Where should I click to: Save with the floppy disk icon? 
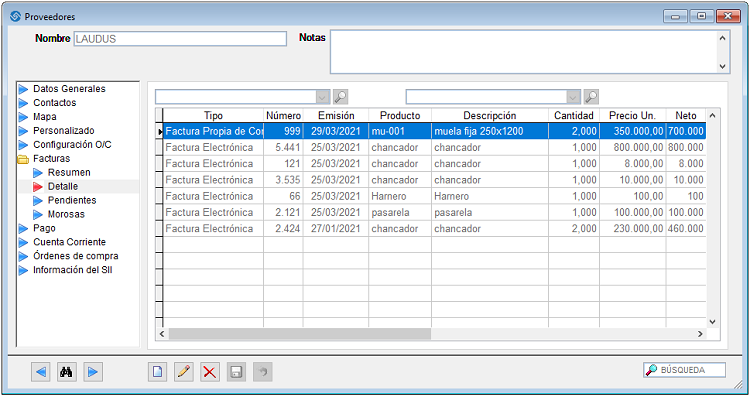tap(236, 372)
